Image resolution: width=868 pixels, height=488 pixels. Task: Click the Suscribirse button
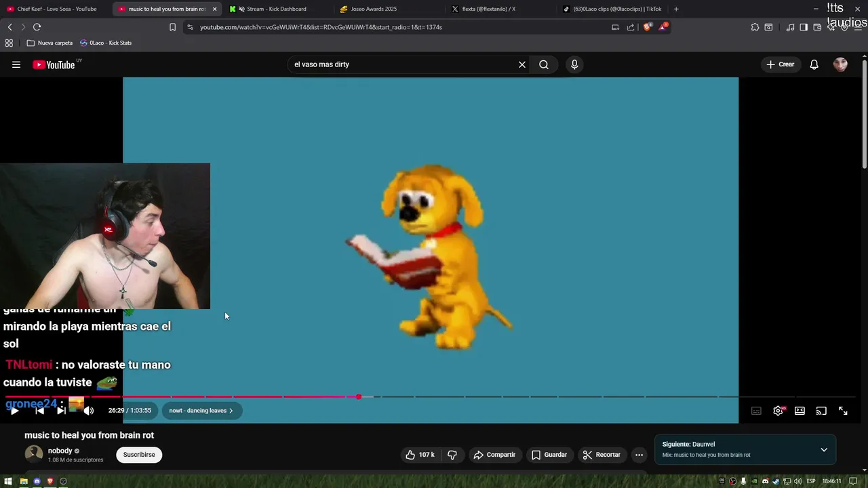[x=139, y=455]
